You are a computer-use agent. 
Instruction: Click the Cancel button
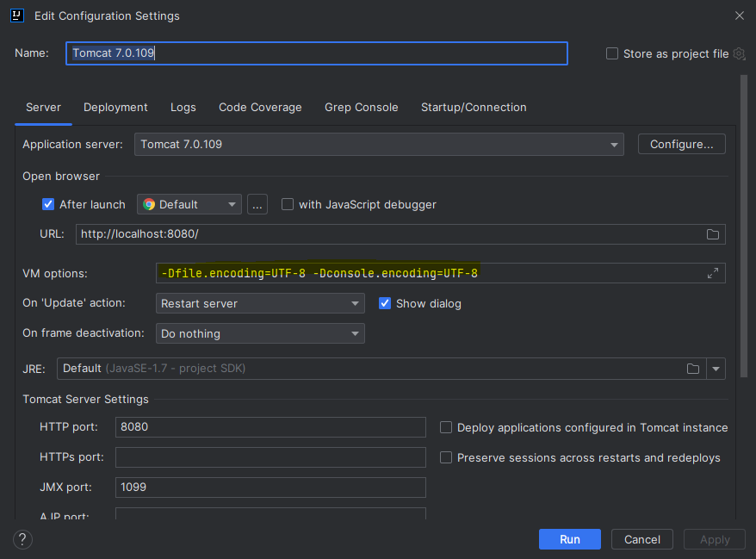(x=642, y=539)
